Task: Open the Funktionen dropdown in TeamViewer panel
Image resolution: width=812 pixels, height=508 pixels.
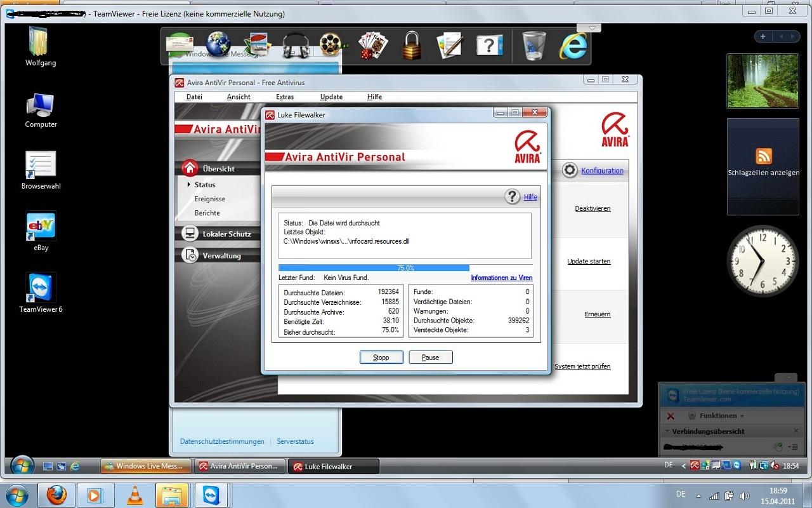Action: 717,416
